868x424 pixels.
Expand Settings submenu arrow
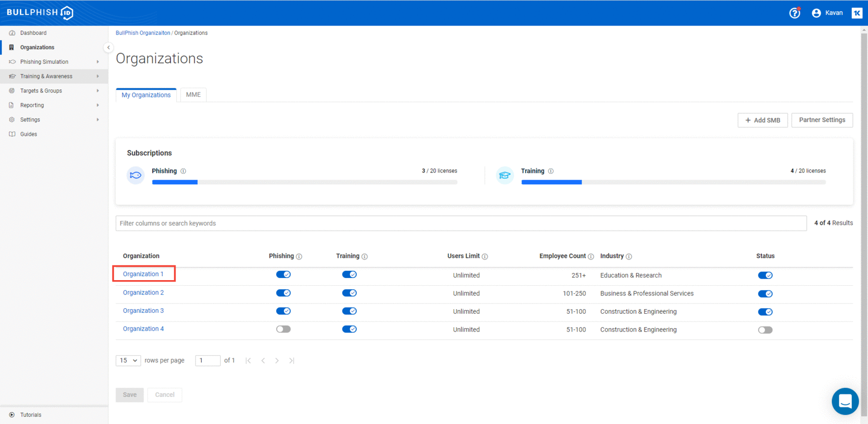coord(98,119)
